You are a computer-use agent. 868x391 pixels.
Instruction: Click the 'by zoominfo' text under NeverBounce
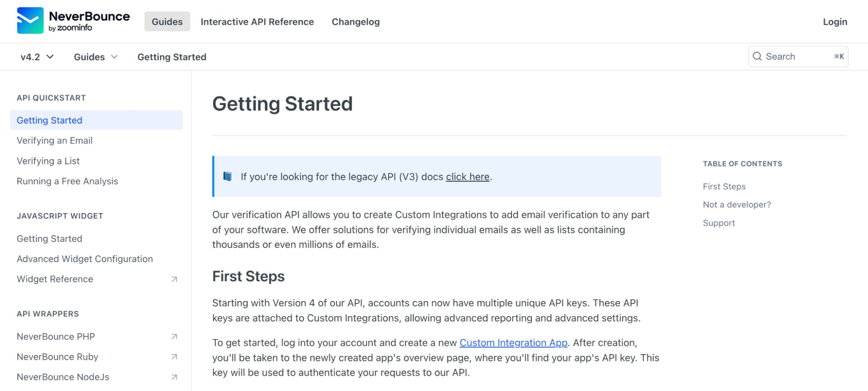click(x=70, y=28)
